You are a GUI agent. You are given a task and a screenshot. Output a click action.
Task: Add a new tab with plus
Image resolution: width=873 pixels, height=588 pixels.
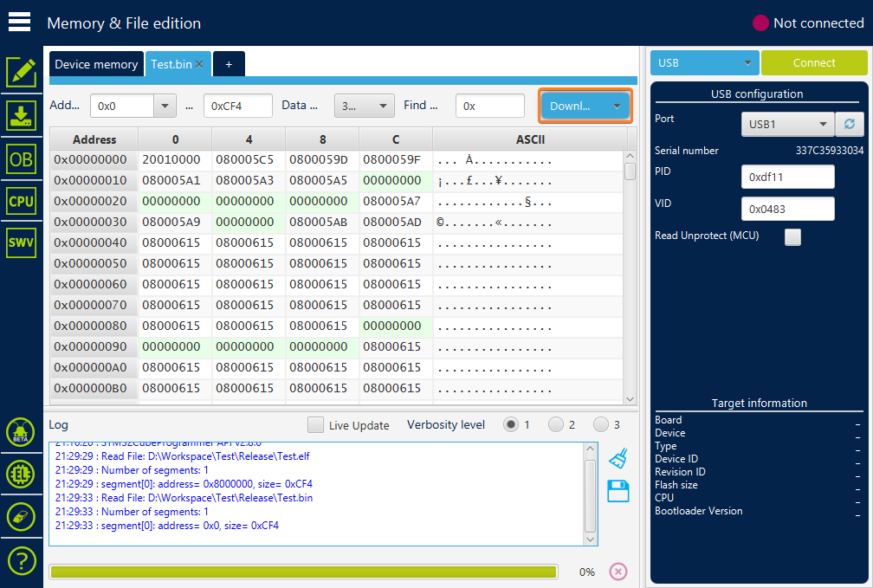point(229,64)
